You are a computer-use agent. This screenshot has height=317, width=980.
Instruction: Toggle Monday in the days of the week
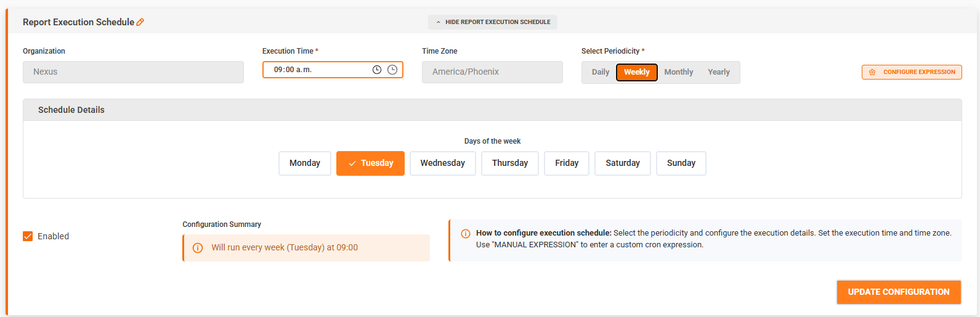(304, 163)
